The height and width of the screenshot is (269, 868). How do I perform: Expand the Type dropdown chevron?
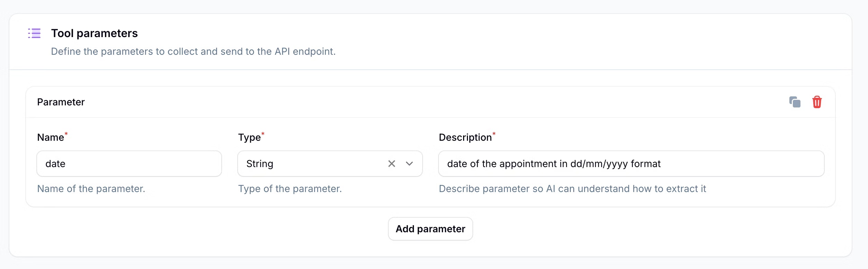(x=409, y=164)
